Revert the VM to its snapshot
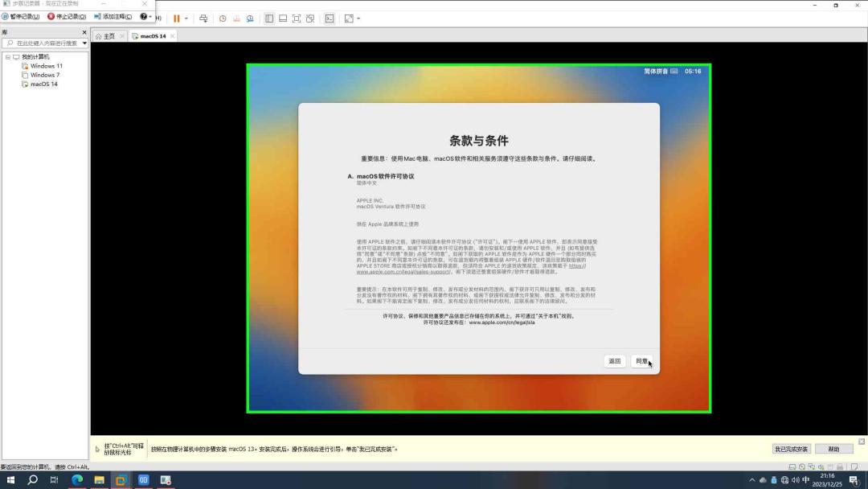Screen dimensions: 868x489 point(236,18)
